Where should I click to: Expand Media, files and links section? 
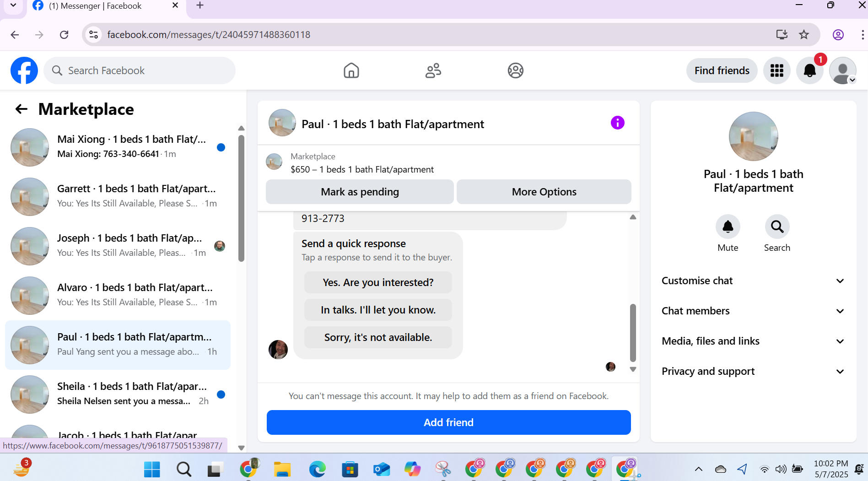(x=753, y=341)
